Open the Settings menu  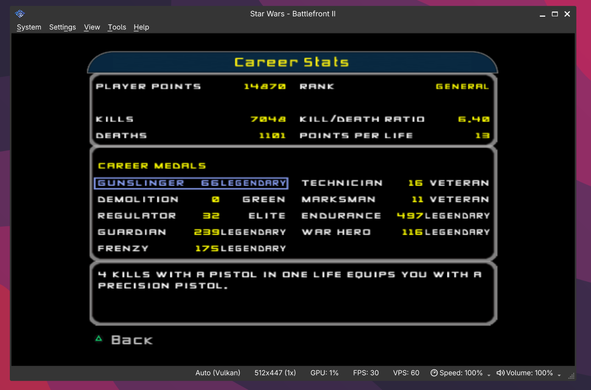[x=63, y=27]
